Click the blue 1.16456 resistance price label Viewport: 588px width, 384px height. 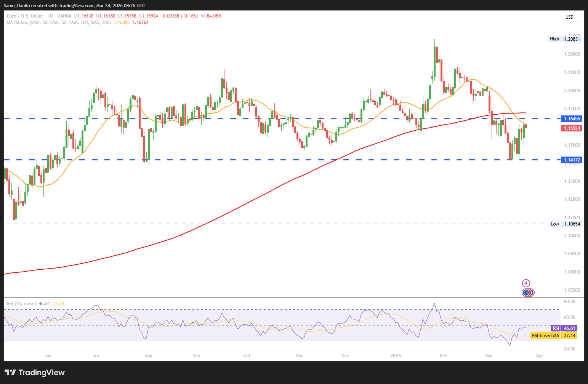[x=571, y=119]
